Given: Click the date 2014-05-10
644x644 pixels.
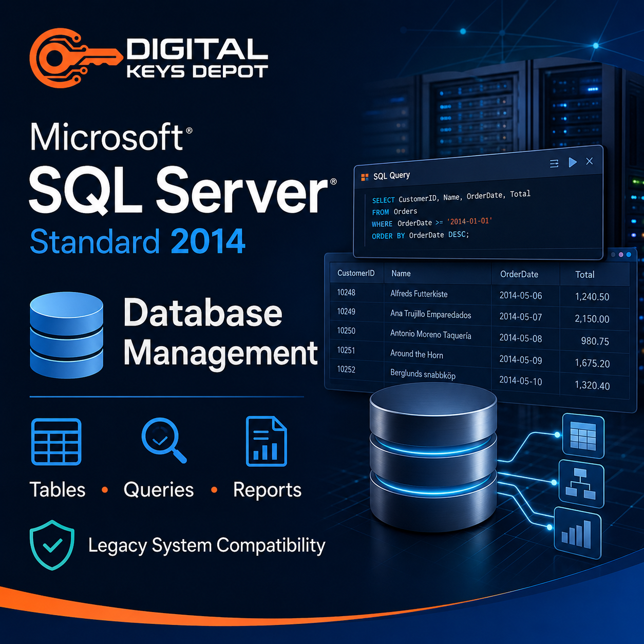Looking at the screenshot, I should click(x=521, y=381).
